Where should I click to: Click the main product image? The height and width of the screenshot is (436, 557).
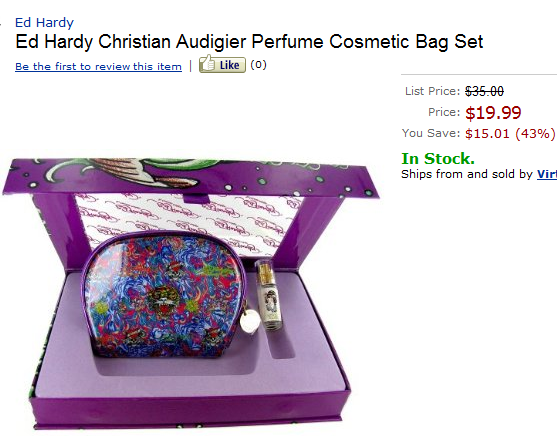pyautogui.click(x=191, y=294)
